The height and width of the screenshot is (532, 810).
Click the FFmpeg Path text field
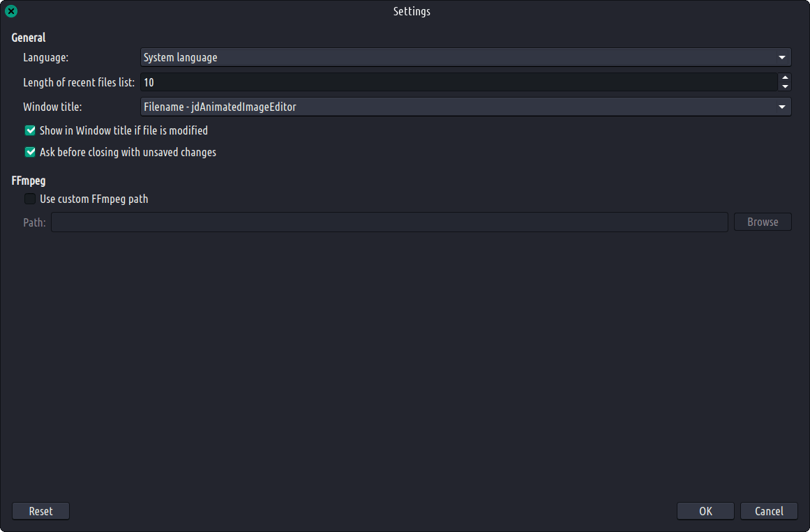point(389,222)
